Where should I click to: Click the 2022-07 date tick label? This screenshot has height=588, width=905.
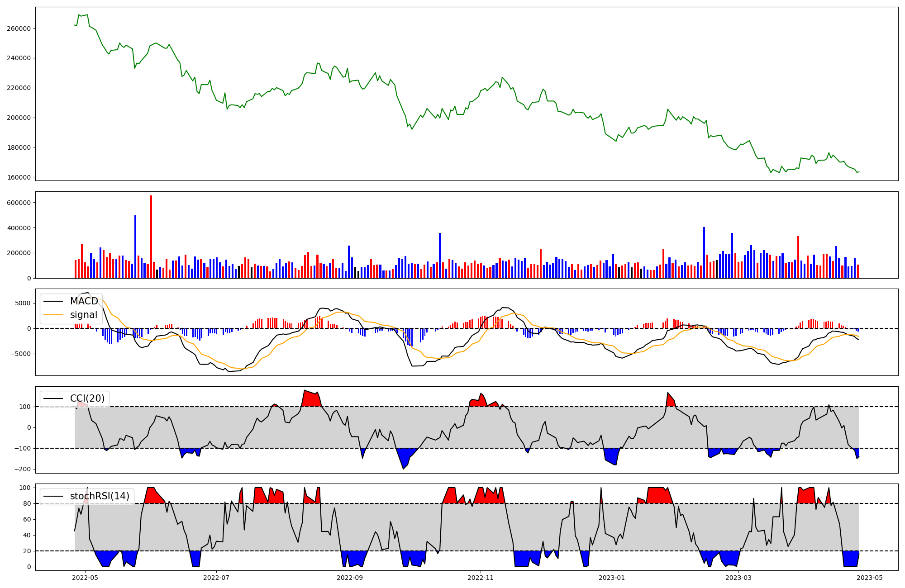tap(216, 578)
